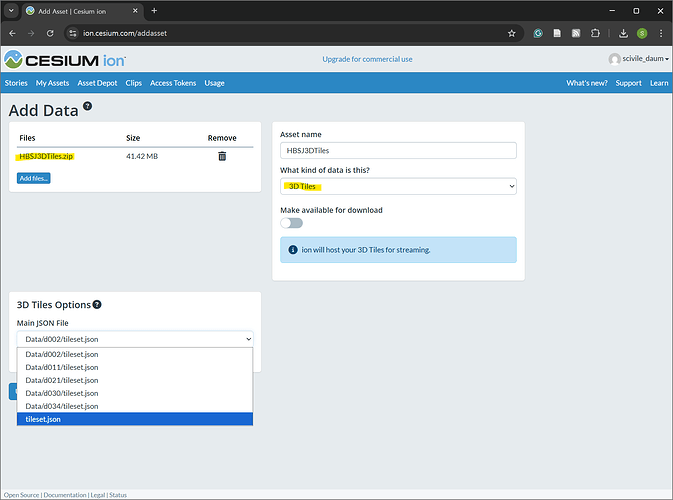Open a new browser tab
The height and width of the screenshot is (500, 673).
[x=154, y=11]
